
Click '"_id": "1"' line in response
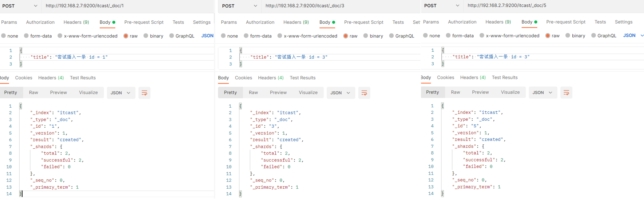coord(45,126)
